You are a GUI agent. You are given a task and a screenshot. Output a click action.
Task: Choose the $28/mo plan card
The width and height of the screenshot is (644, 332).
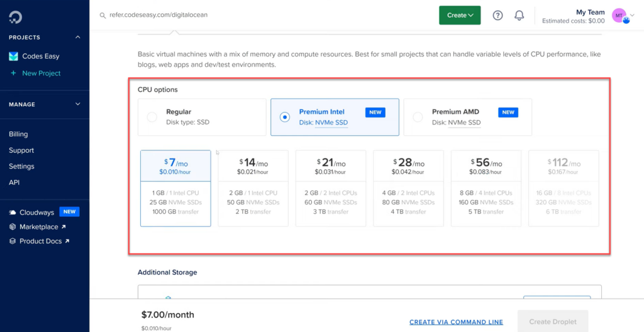click(408, 188)
